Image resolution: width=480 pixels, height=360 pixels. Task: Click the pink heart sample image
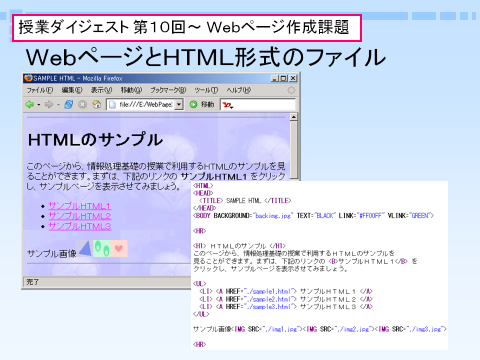tap(119, 248)
